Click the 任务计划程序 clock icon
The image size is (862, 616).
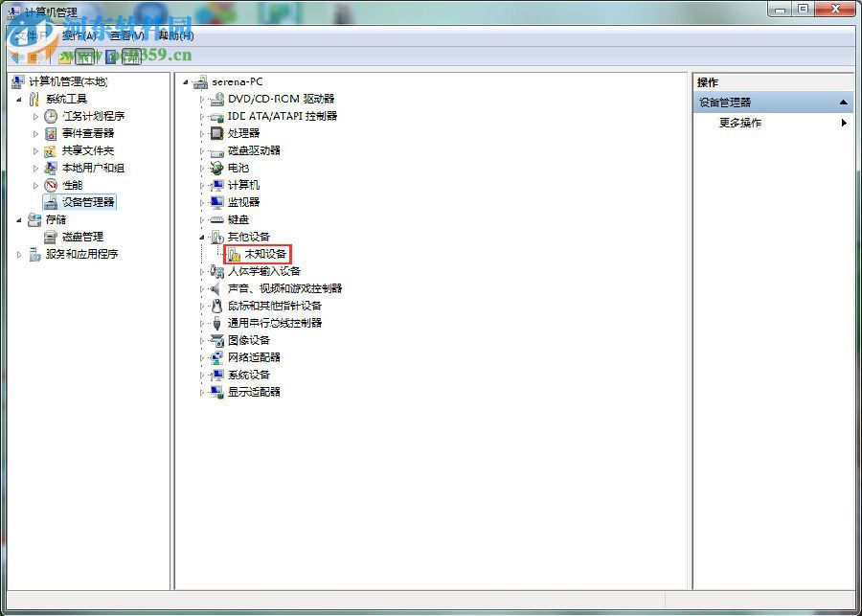51,116
